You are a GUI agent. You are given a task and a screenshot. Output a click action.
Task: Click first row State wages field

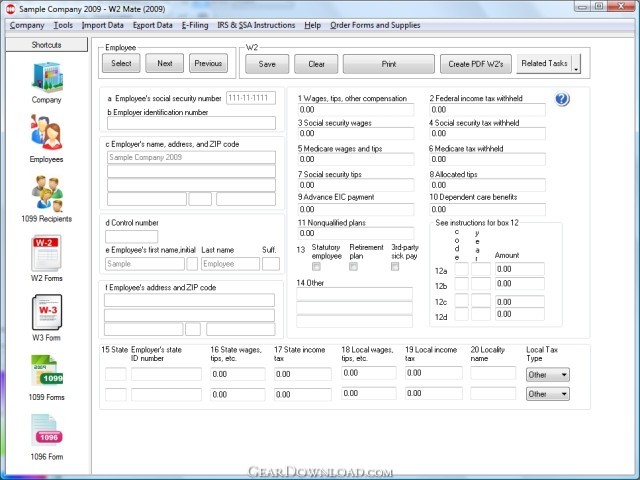(x=238, y=374)
